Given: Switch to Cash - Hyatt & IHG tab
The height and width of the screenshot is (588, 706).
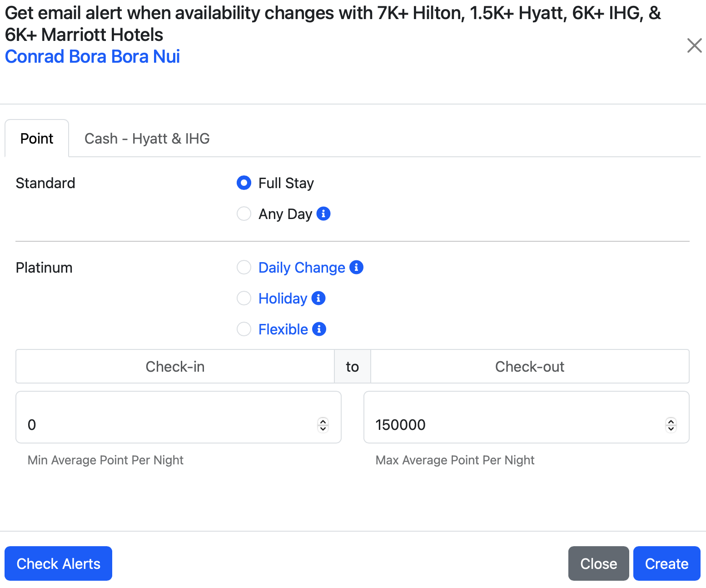Looking at the screenshot, I should click(x=147, y=138).
